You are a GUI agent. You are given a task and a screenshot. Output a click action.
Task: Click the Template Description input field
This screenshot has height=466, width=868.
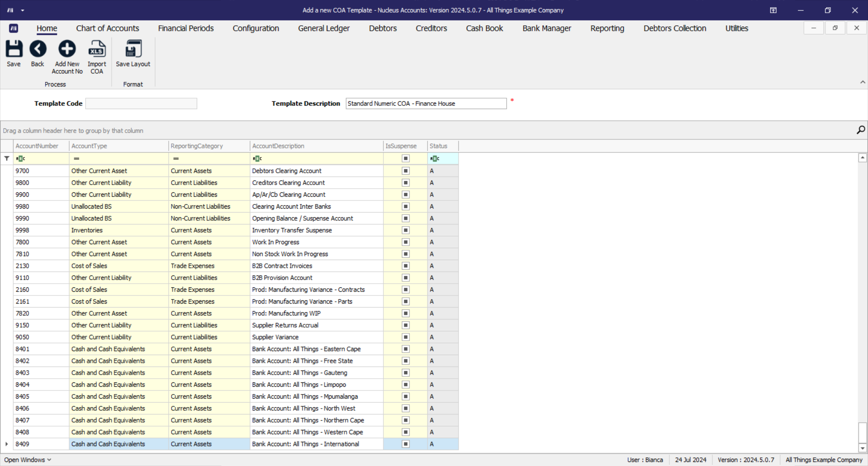click(426, 104)
